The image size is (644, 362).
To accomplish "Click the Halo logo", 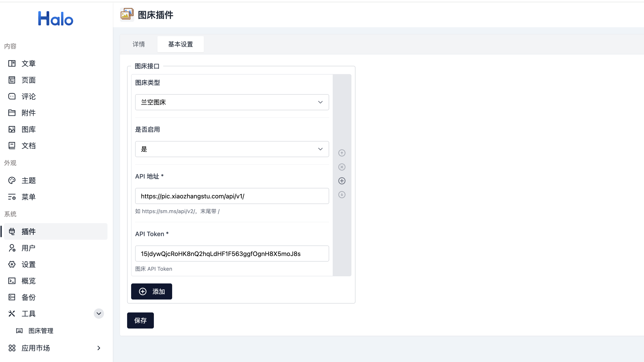I will click(56, 19).
